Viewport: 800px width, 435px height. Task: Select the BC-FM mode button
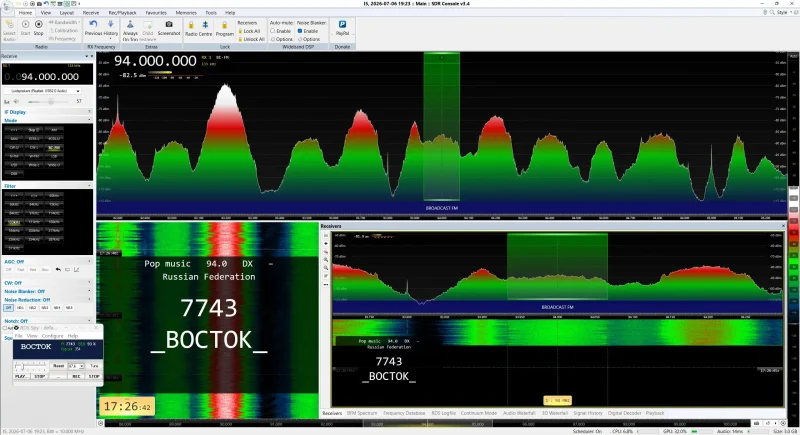[54, 148]
